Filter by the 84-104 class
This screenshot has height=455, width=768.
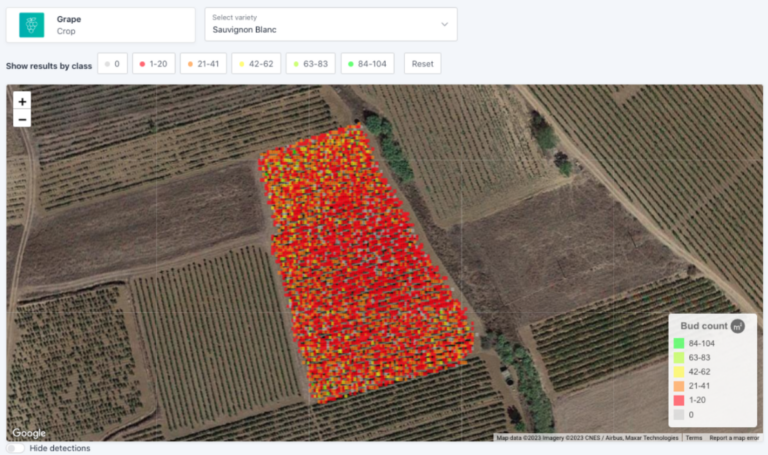click(x=367, y=64)
